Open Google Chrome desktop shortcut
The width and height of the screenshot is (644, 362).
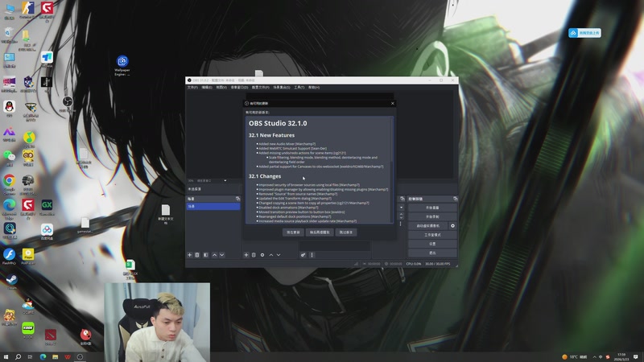pos(9,184)
